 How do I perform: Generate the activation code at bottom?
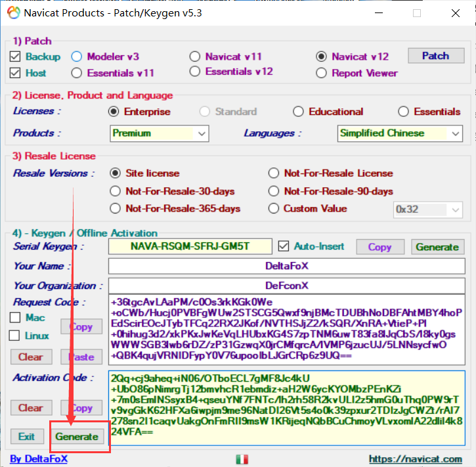coord(77,436)
